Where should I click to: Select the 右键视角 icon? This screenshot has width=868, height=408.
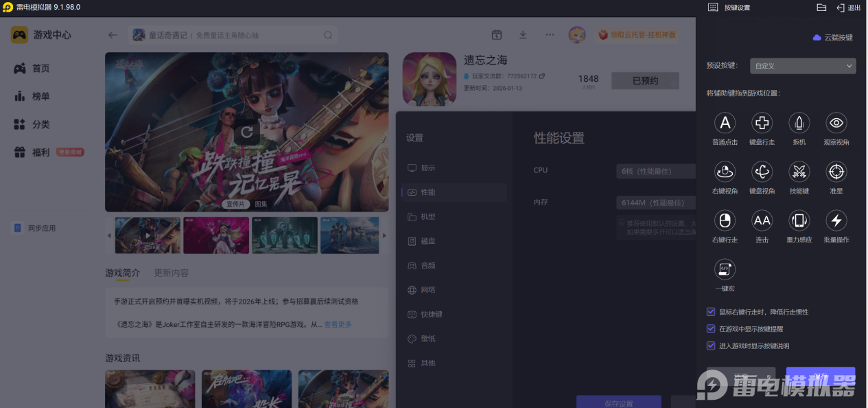point(725,171)
